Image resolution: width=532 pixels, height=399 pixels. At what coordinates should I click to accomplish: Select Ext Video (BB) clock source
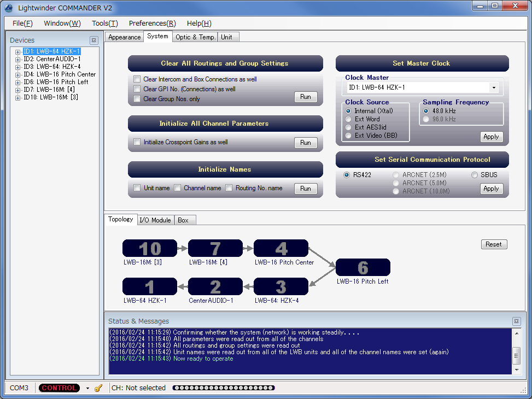(348, 136)
